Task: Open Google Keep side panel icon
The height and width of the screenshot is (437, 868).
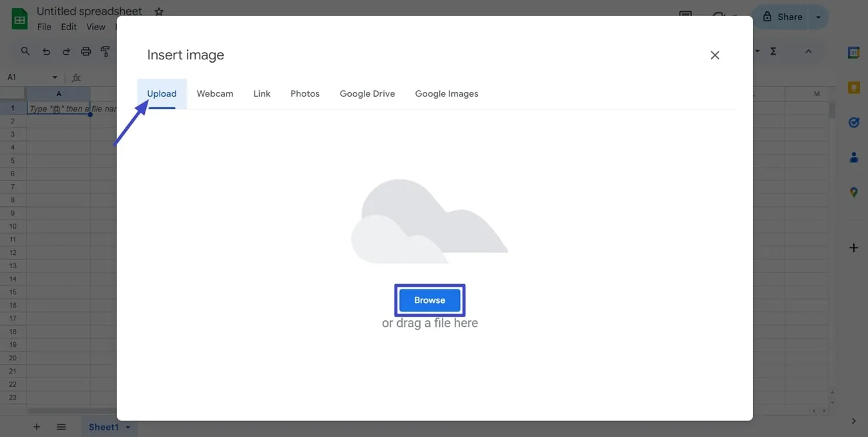Action: [853, 87]
